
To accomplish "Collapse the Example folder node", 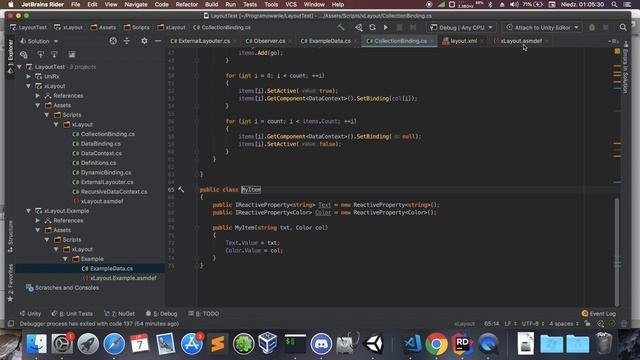I will 65,259.
